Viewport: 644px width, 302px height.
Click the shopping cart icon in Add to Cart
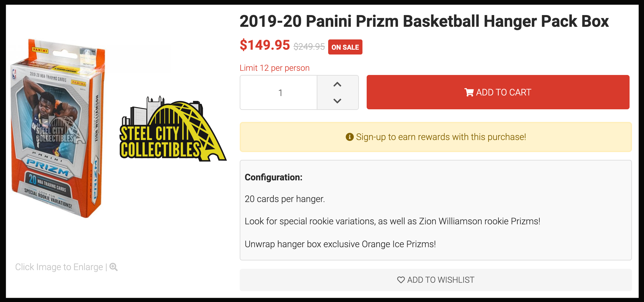pos(469,92)
